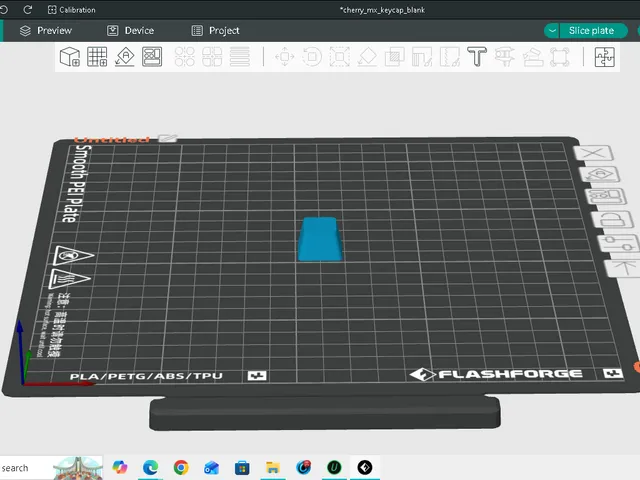Auto orient objects from the toolbar
The image size is (640, 480).
pyautogui.click(x=124, y=57)
